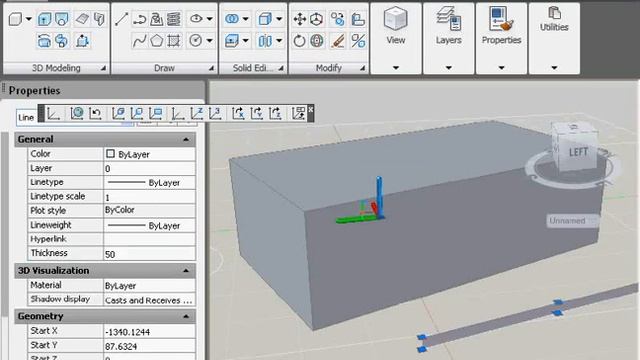Collapse the Geometry properties section
Image resolution: width=640 pixels, height=360 pixels.
coord(186,316)
